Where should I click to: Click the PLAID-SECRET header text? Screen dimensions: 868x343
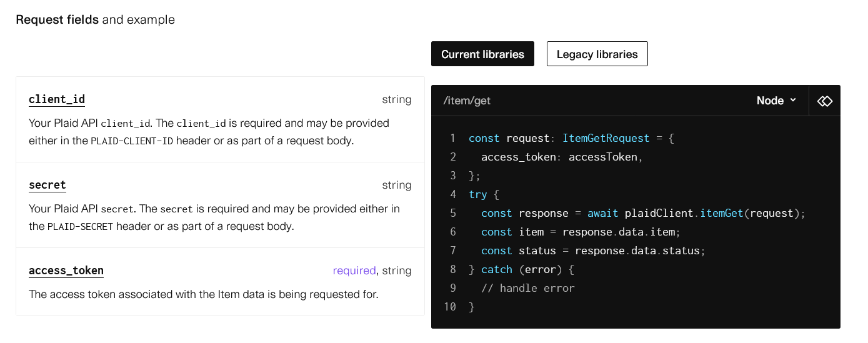click(x=80, y=226)
